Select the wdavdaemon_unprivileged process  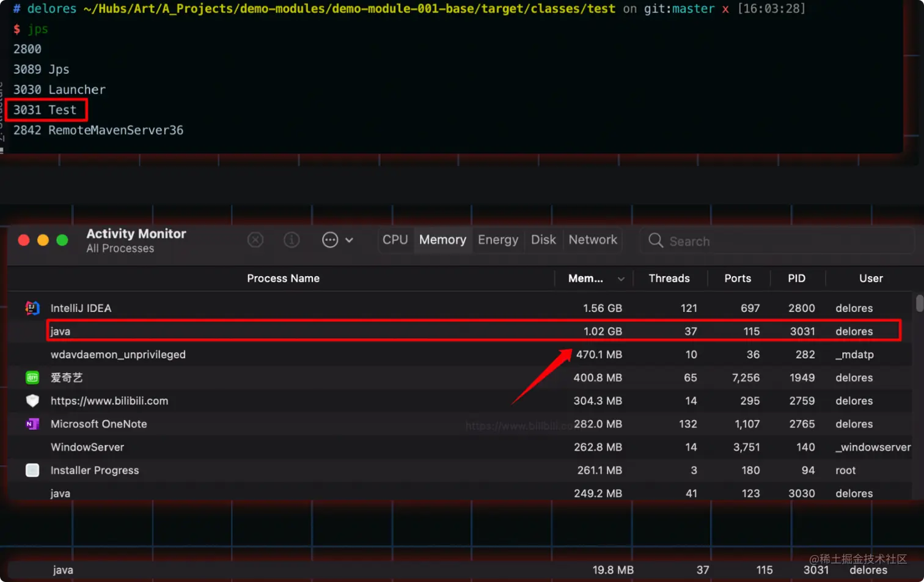(118, 355)
